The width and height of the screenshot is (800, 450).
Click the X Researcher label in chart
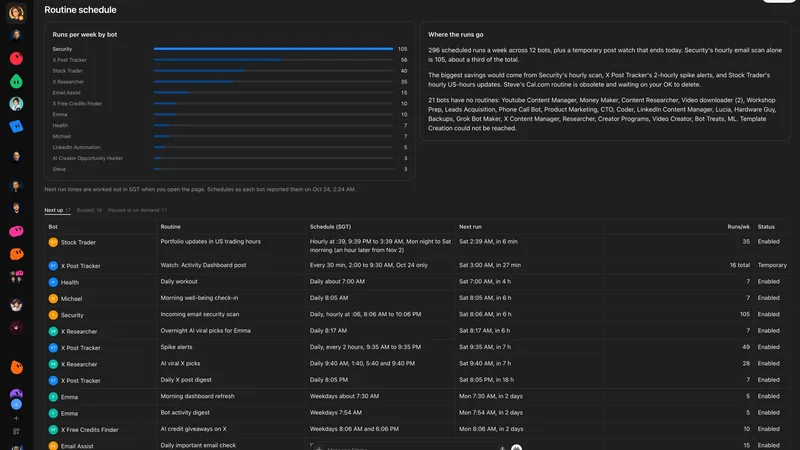click(x=68, y=82)
